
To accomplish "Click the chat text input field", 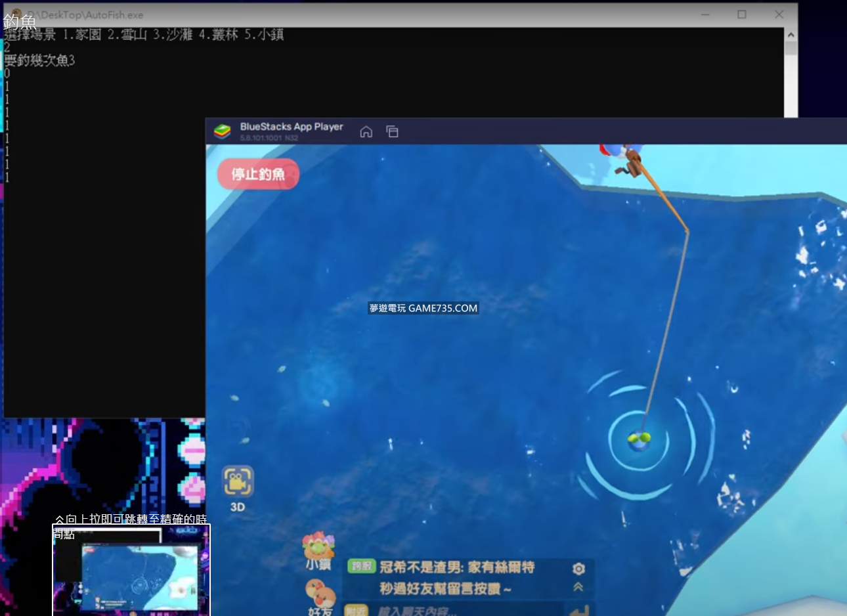I will [x=466, y=611].
